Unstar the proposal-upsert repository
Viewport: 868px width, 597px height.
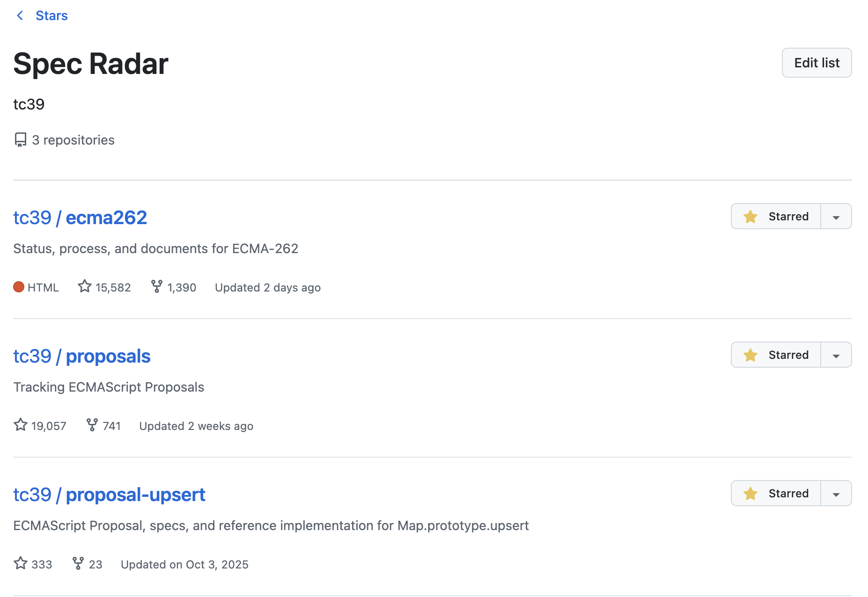pyautogui.click(x=776, y=494)
